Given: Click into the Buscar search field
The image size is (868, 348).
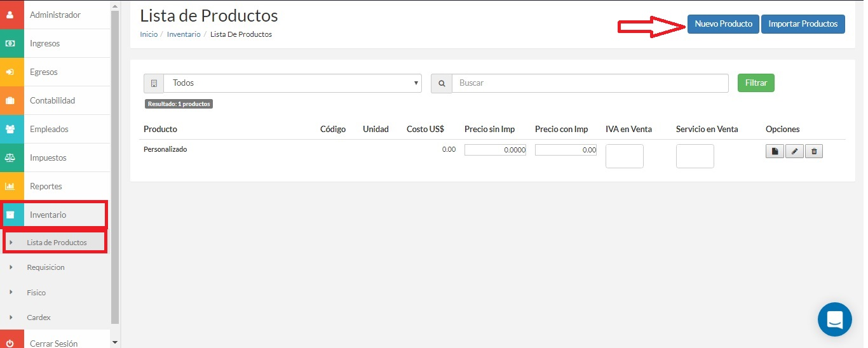Looking at the screenshot, I should pos(590,83).
